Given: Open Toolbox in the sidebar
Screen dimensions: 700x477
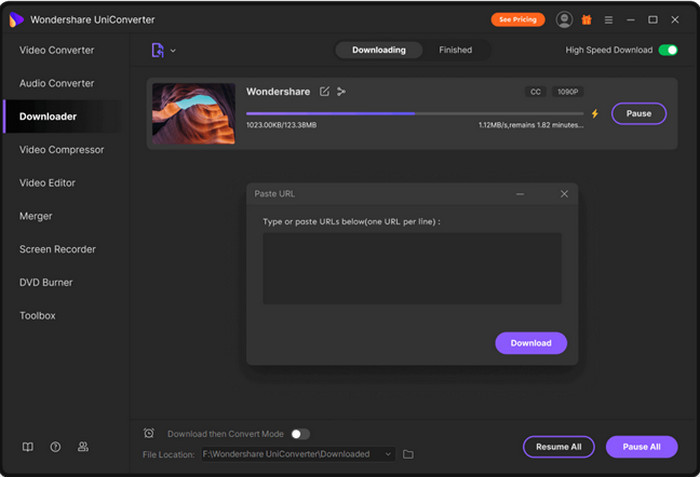Looking at the screenshot, I should coord(38,316).
